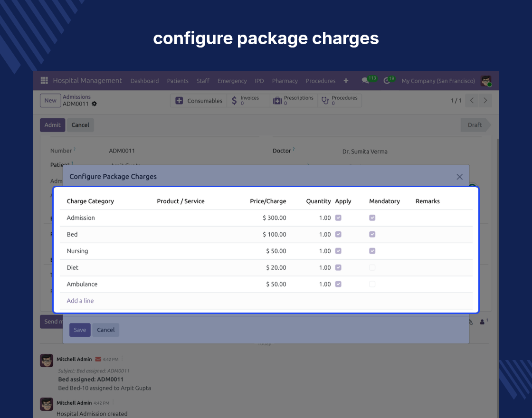The width and height of the screenshot is (532, 418).
Task: Click Cancel in the dialog footer
Action: pos(106,330)
